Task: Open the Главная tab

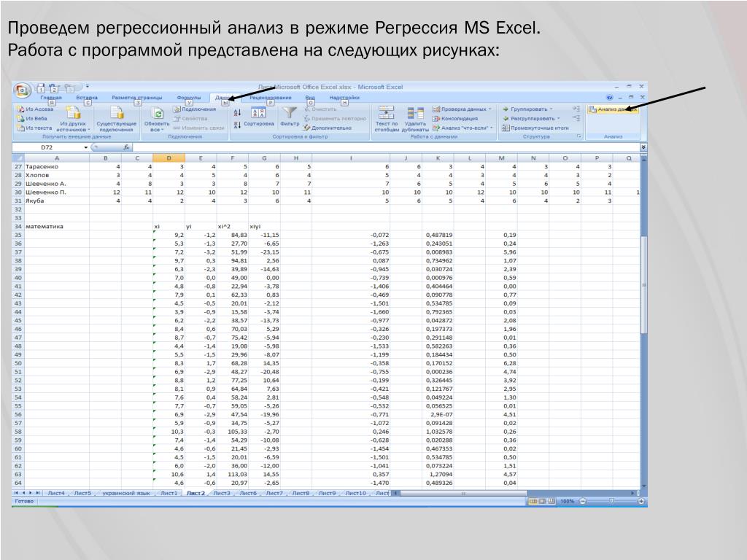Action: [x=51, y=98]
